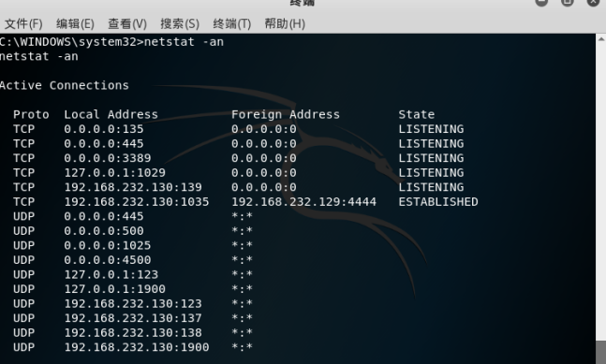The height and width of the screenshot is (364, 606).
Task: Click UDP address 192.168.232.130:1900
Action: coord(137,347)
